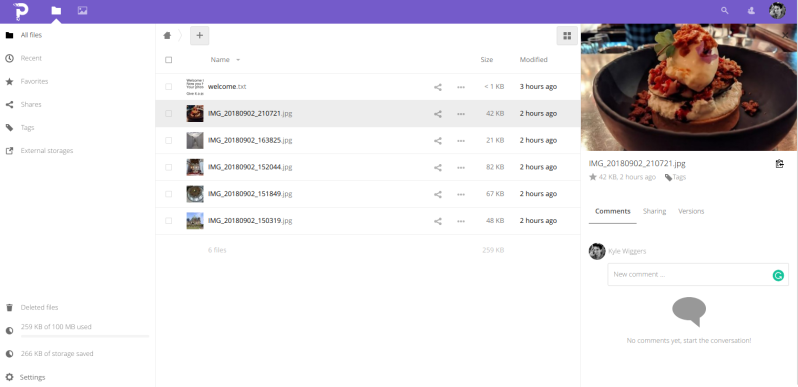Share IMG_20180902_210721.jpg via share icon
The height and width of the screenshot is (387, 798).
(x=438, y=114)
